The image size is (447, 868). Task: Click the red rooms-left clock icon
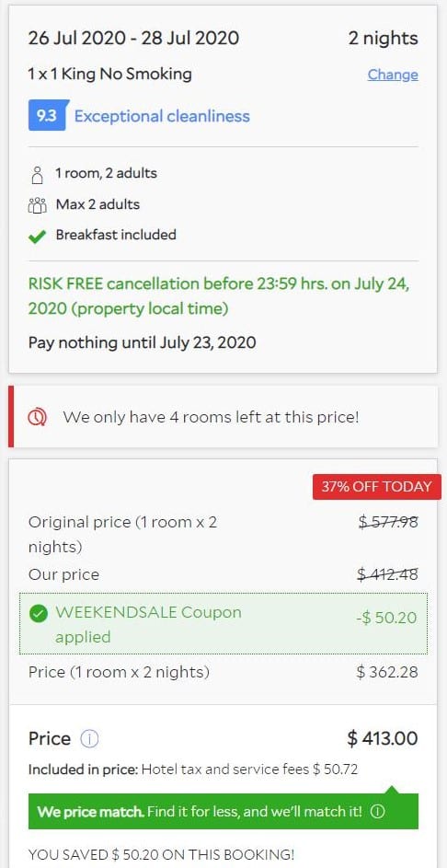[38, 417]
